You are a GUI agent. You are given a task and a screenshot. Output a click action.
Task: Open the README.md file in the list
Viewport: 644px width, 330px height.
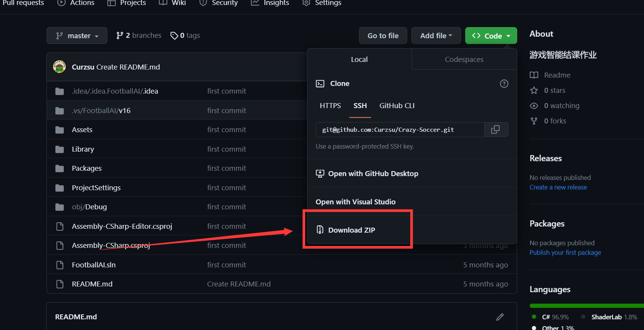(x=92, y=284)
